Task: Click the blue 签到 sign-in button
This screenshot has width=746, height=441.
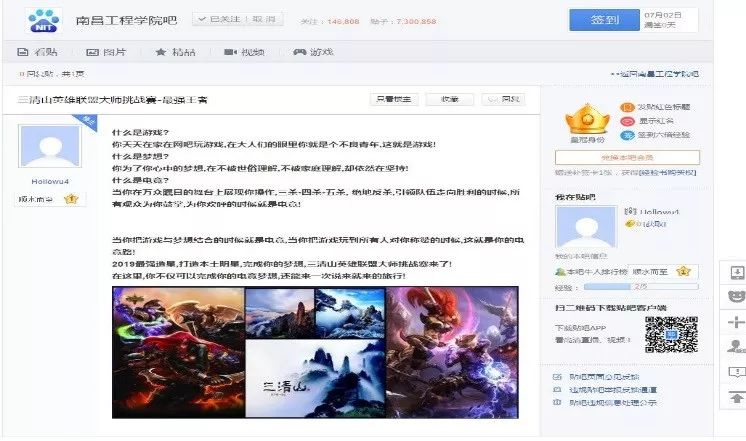Action: 604,20
